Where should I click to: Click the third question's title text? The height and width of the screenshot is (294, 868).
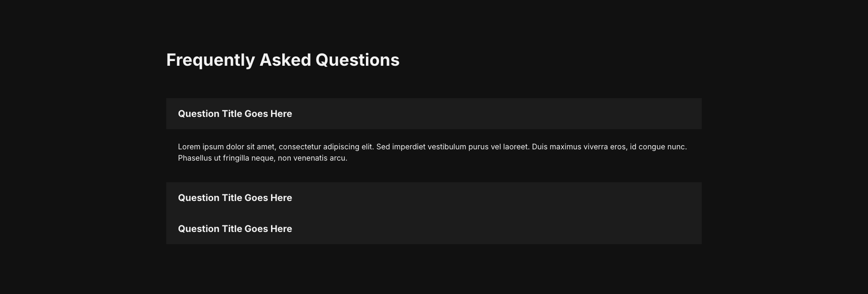235,229
